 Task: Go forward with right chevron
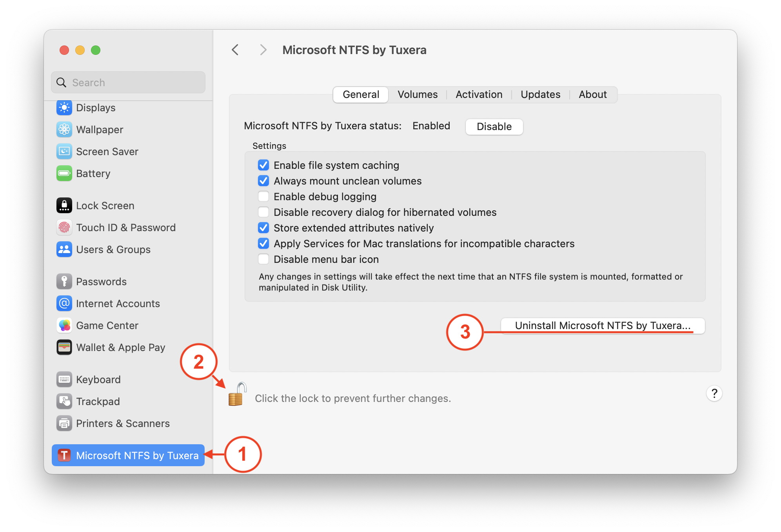[x=263, y=50]
